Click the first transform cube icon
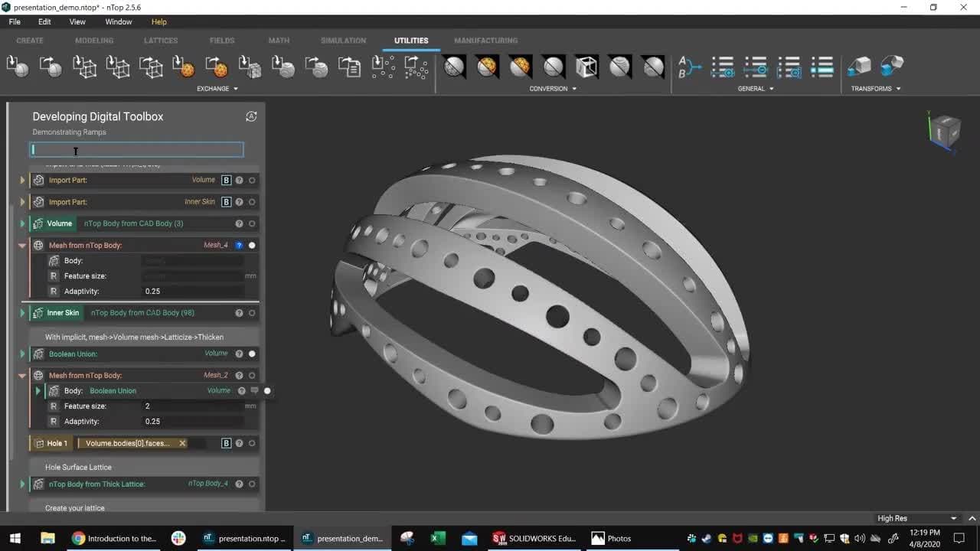The height and width of the screenshot is (551, 980). pyautogui.click(x=859, y=67)
